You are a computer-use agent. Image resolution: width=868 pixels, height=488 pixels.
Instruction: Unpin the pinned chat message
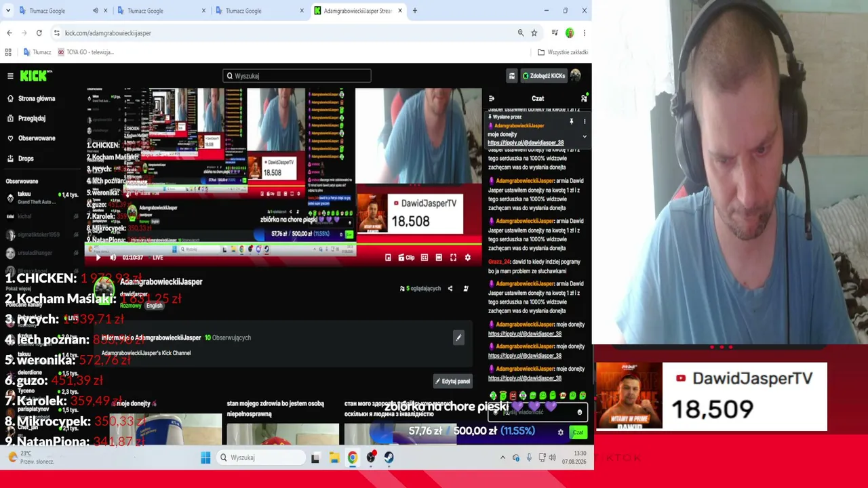(572, 122)
